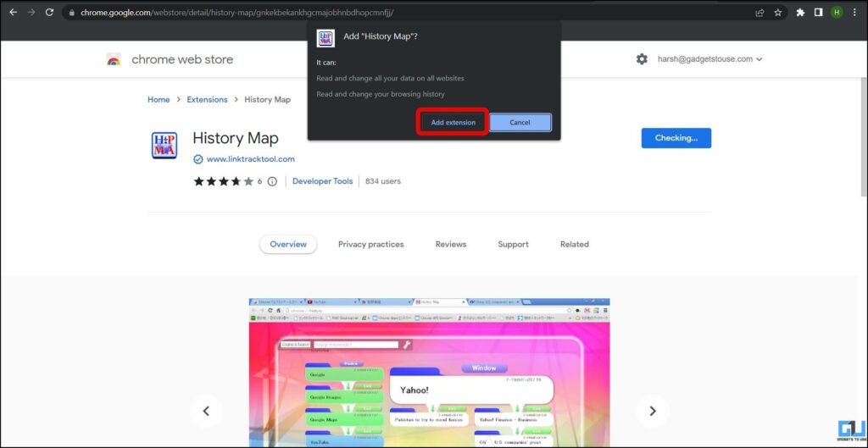Click the History Map preview screenshot

pos(429,373)
